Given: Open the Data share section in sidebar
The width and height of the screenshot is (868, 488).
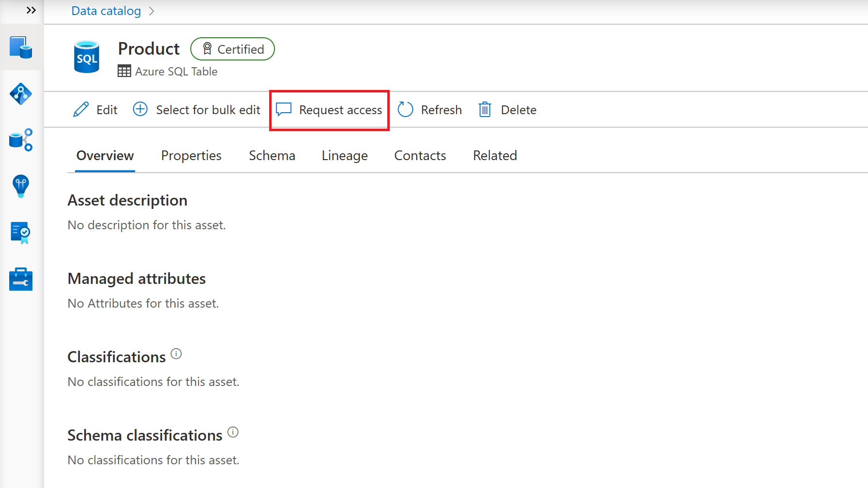Looking at the screenshot, I should pos(20,140).
